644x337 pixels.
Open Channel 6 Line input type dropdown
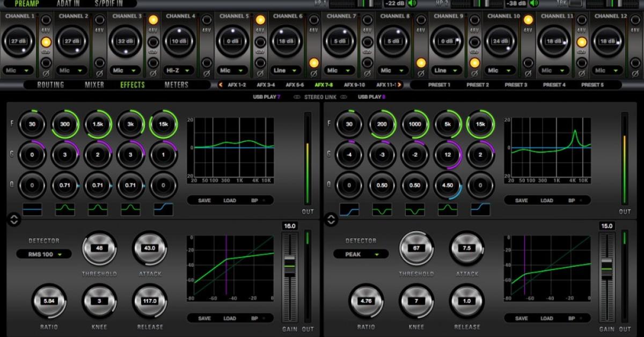(286, 70)
